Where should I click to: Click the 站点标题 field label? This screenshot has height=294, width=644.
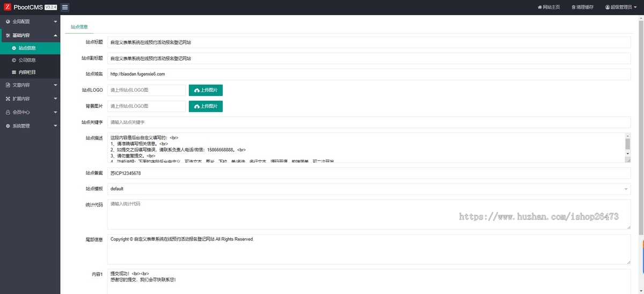pos(94,42)
